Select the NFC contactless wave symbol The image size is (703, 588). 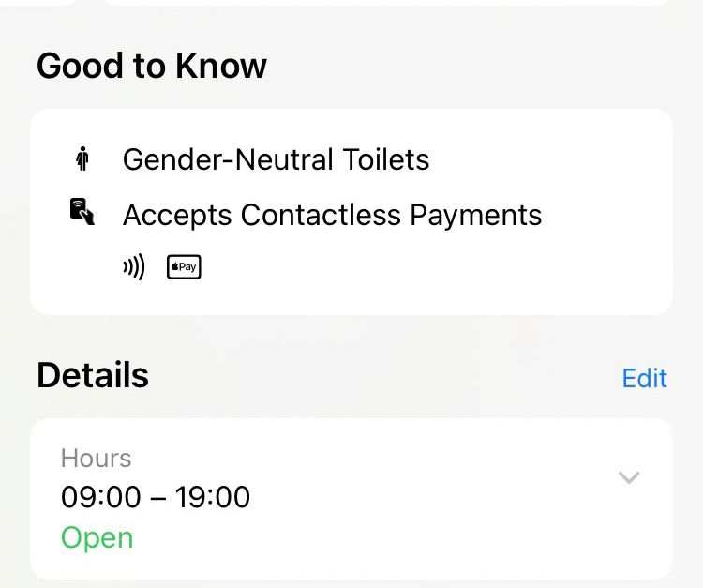[x=134, y=267]
